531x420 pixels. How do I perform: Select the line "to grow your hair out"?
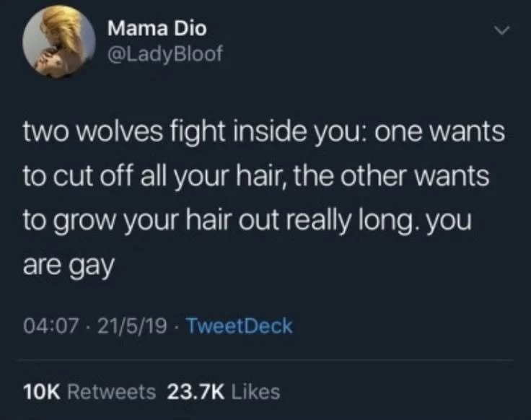[247, 221]
